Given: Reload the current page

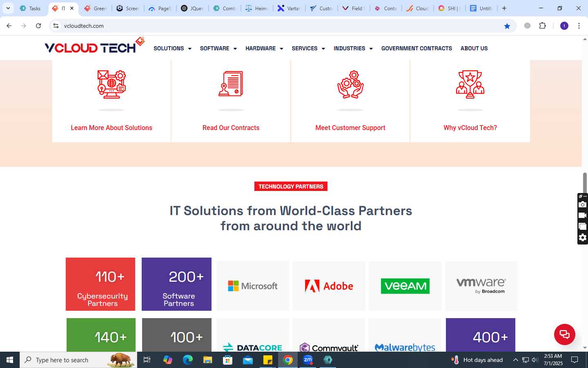Looking at the screenshot, I should pyautogui.click(x=38, y=26).
